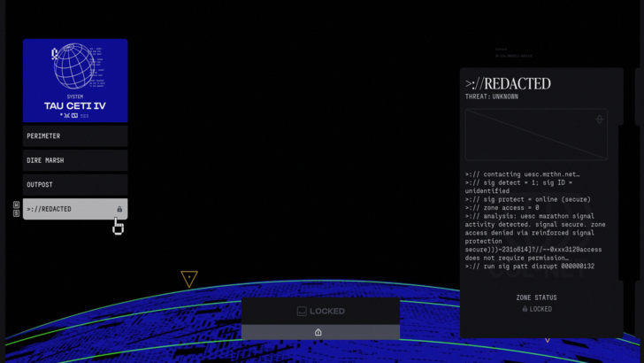Screen dimensions: 644x363
Task: Click the empty zone preview image
Action: 536,135
